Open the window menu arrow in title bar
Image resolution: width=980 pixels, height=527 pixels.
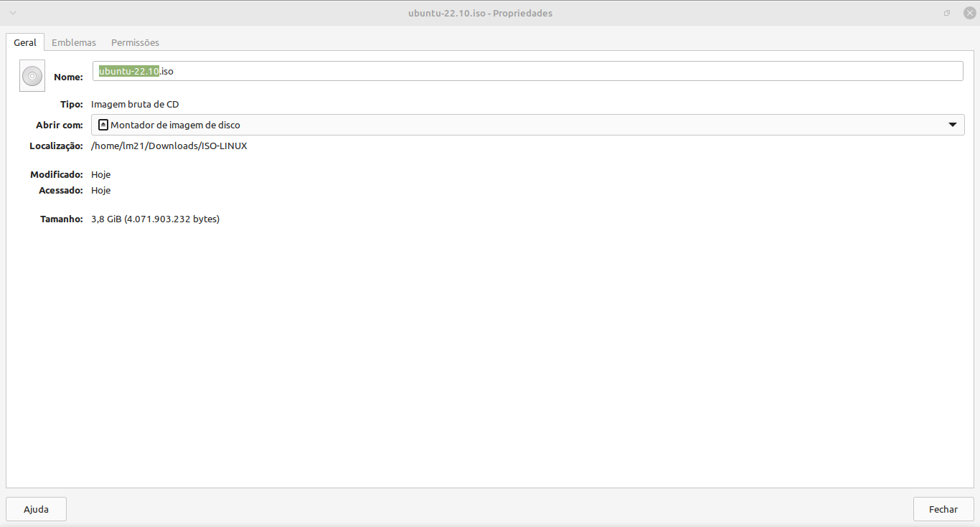pos(13,14)
